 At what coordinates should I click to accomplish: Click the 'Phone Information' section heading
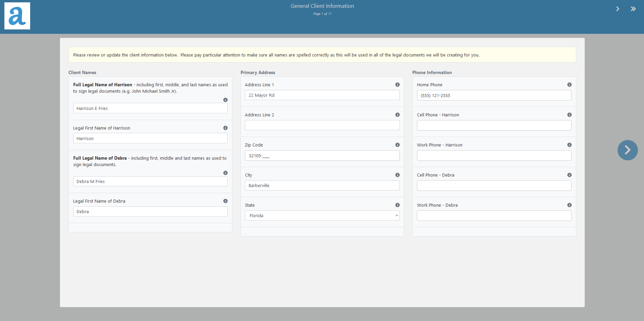[x=432, y=72]
